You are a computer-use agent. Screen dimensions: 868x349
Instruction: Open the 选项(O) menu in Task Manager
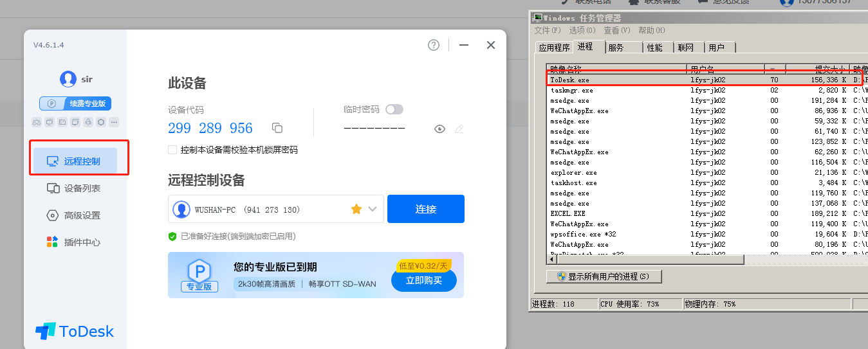click(582, 30)
